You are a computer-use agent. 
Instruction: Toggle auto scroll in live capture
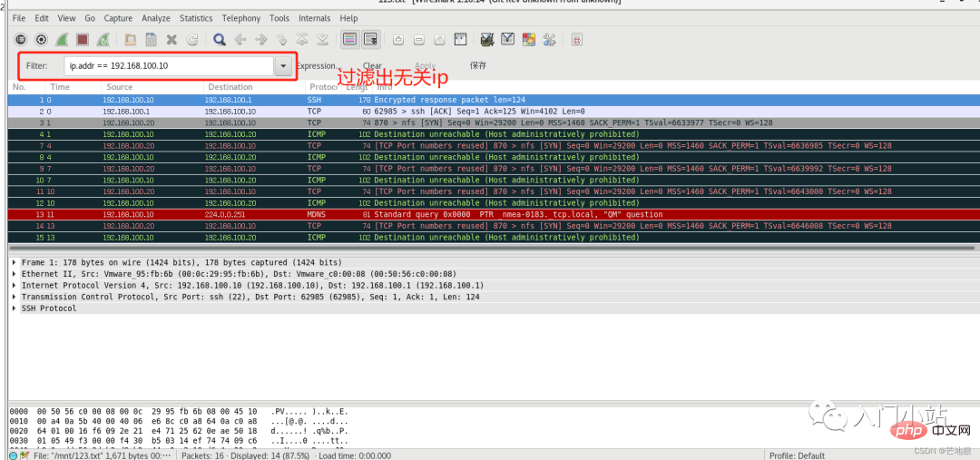tap(370, 40)
